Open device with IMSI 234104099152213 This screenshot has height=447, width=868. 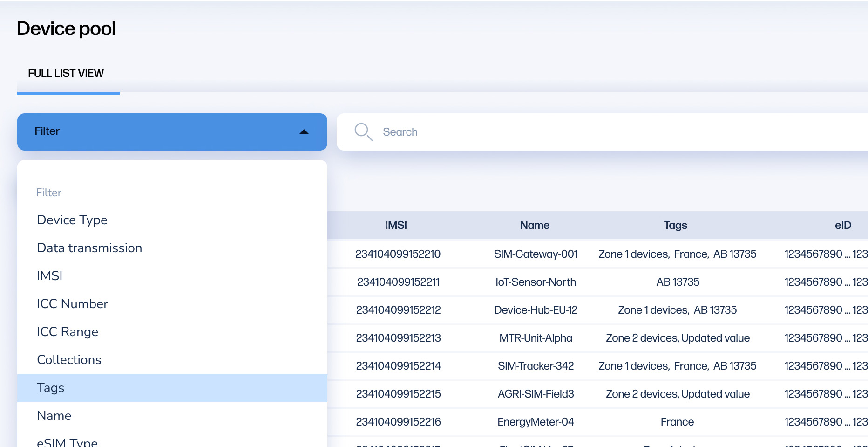(398, 338)
